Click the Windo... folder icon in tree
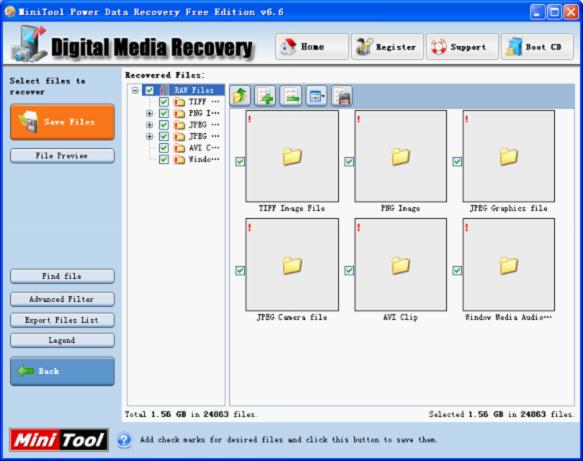This screenshot has height=461, width=583. [180, 159]
